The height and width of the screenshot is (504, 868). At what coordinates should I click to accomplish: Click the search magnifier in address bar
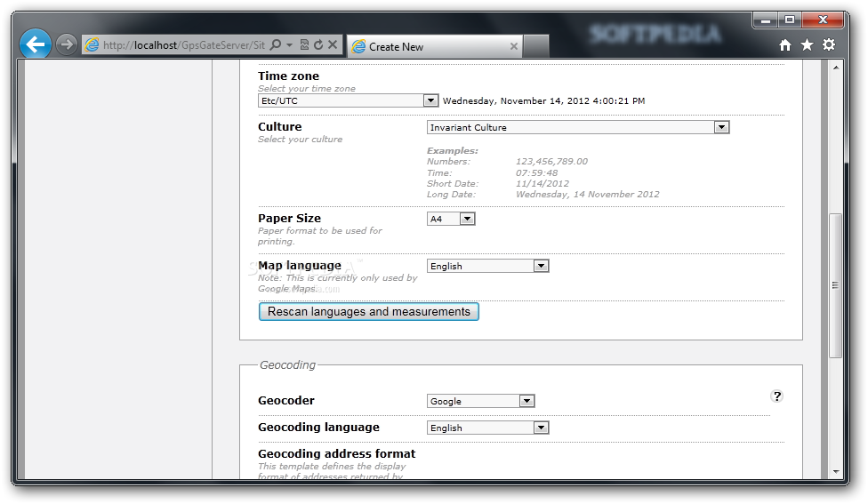(x=275, y=44)
